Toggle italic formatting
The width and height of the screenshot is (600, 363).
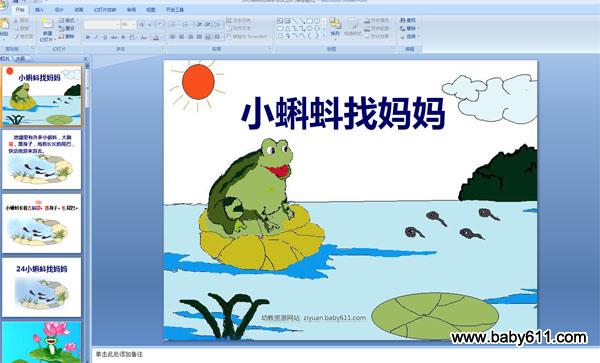[x=96, y=37]
